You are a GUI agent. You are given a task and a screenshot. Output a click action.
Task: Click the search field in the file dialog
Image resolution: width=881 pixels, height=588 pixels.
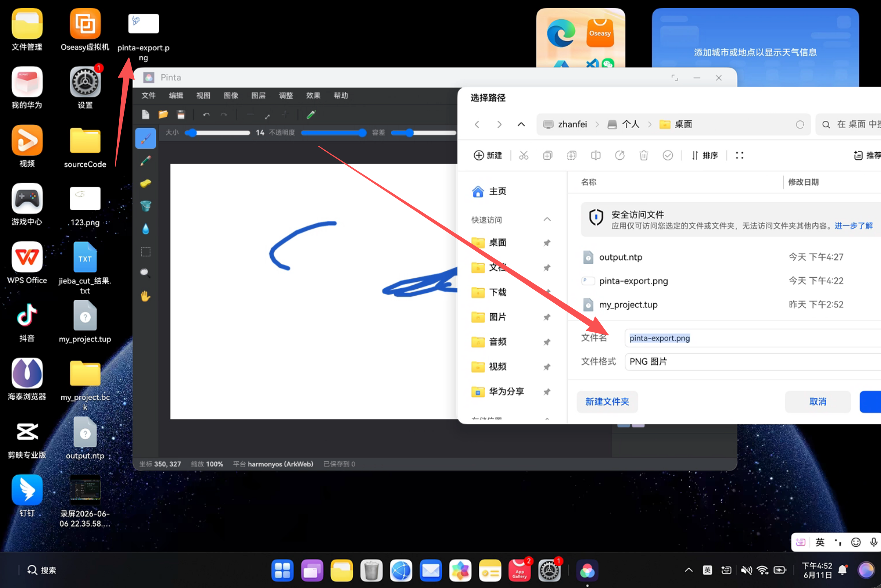[848, 125]
